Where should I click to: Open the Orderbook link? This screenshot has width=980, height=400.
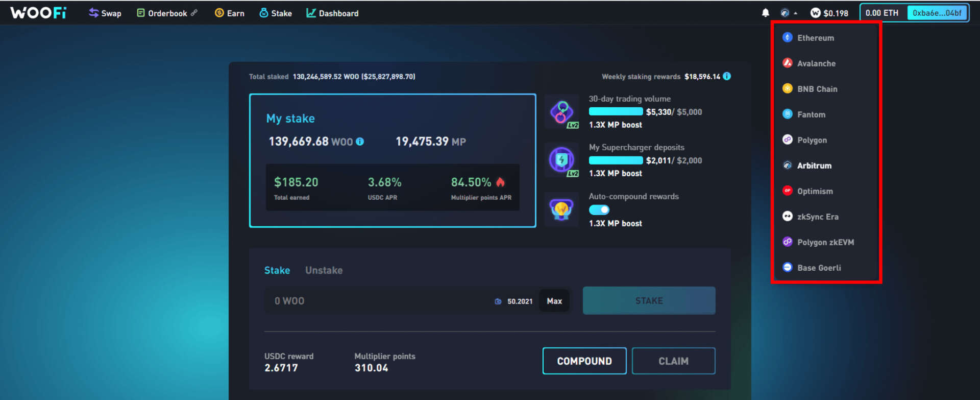pos(167,13)
